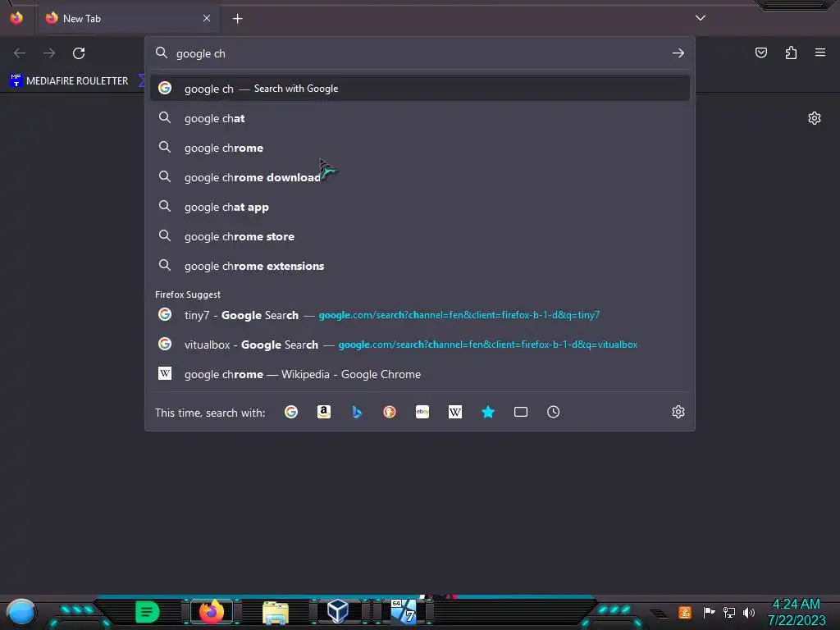Personalize new tab via the page gear icon

coord(815,118)
